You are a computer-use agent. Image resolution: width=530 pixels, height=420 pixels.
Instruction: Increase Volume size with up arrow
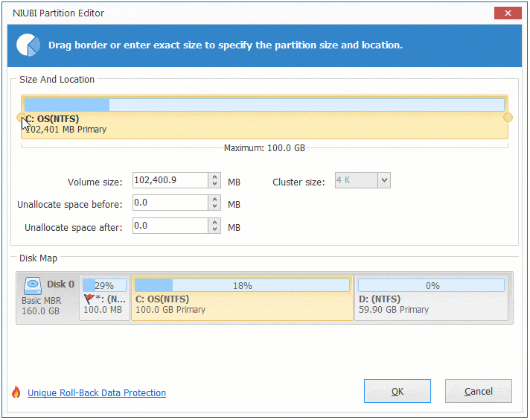coord(214,176)
